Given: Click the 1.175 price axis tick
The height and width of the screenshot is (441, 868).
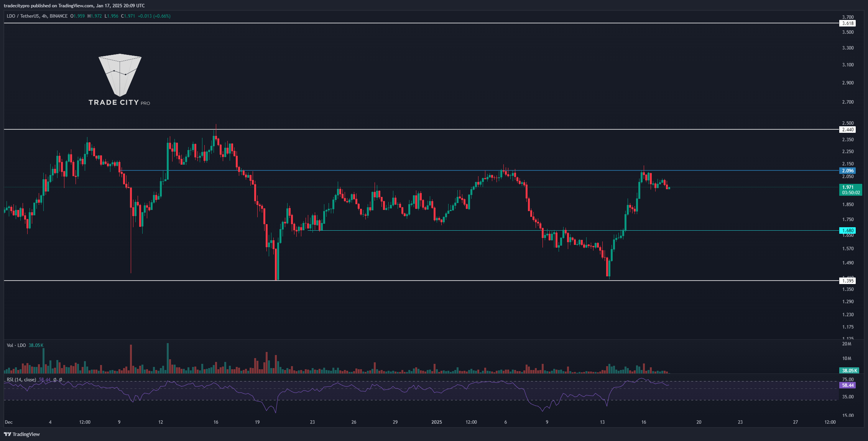Looking at the screenshot, I should pos(848,327).
